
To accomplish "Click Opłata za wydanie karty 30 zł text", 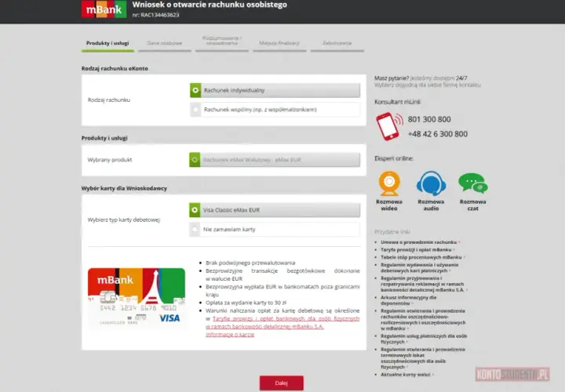I will coord(246,303).
